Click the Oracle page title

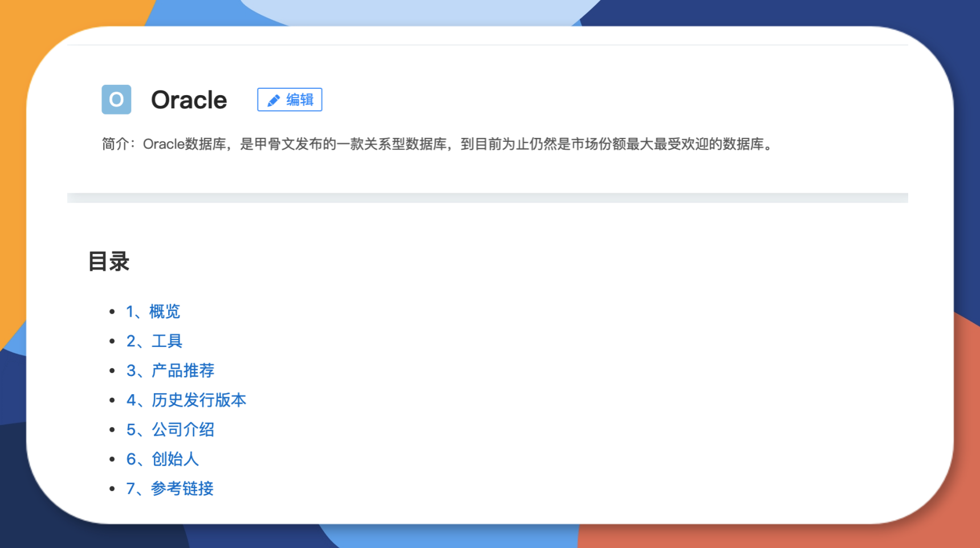(x=189, y=100)
